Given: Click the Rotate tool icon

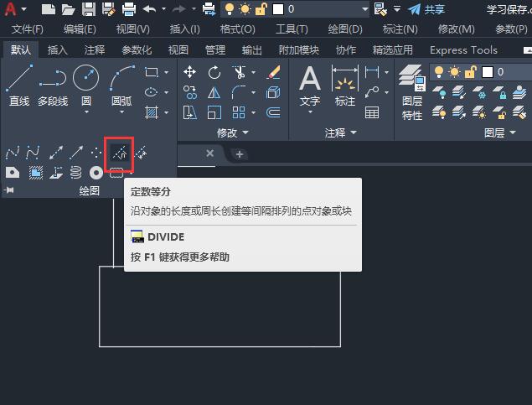Looking at the screenshot, I should pos(214,72).
